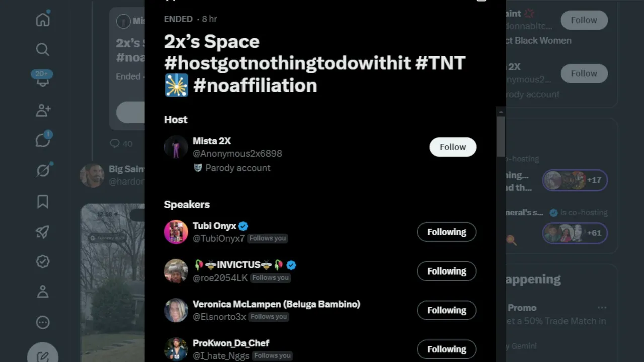Image resolution: width=644 pixels, height=362 pixels.
Task: Click the speakers list scrollbar thumb
Action: pyautogui.click(x=501, y=136)
